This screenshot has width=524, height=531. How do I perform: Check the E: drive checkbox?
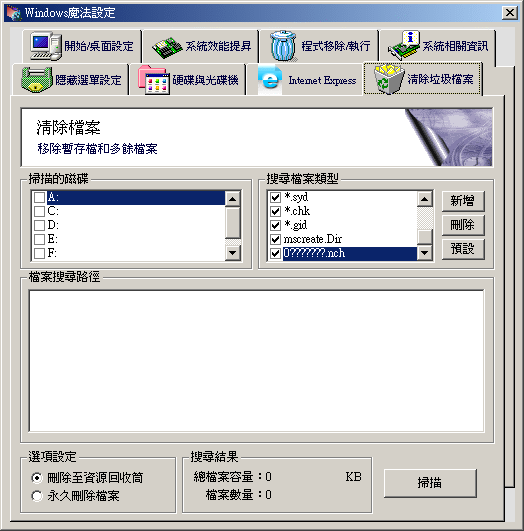click(40, 239)
